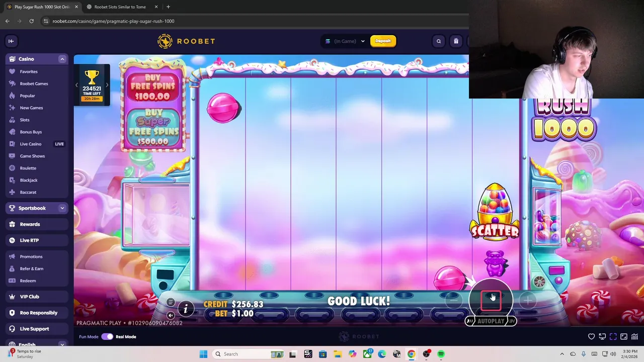
Task: Click the Windows taskbar Search box
Action: [249, 354]
